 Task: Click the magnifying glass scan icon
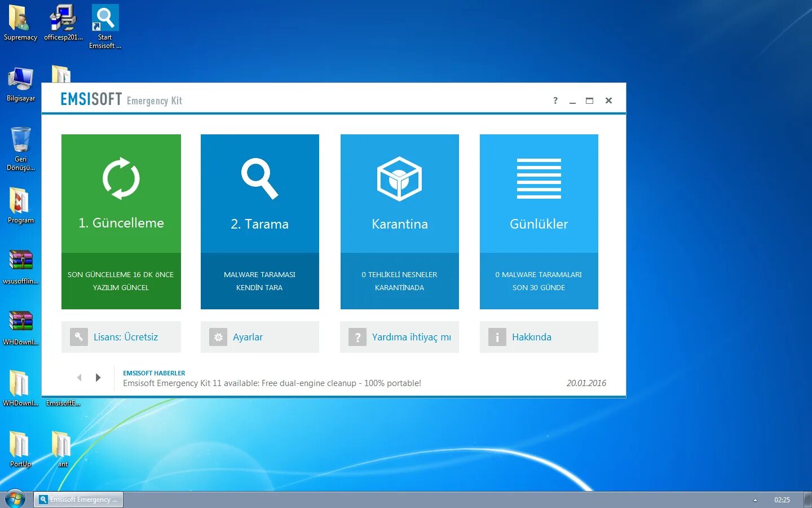pos(259,179)
